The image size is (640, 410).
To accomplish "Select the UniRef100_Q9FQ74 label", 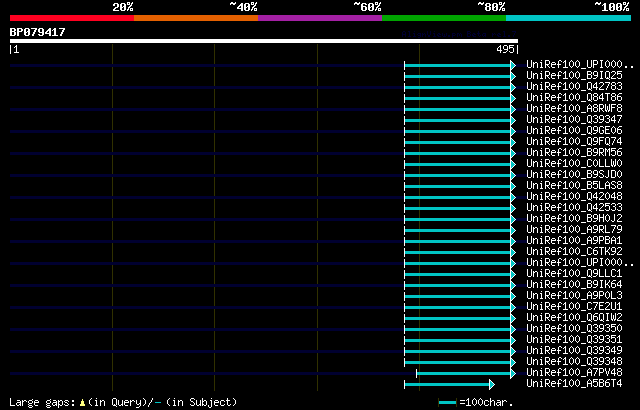I will tap(574, 142).
